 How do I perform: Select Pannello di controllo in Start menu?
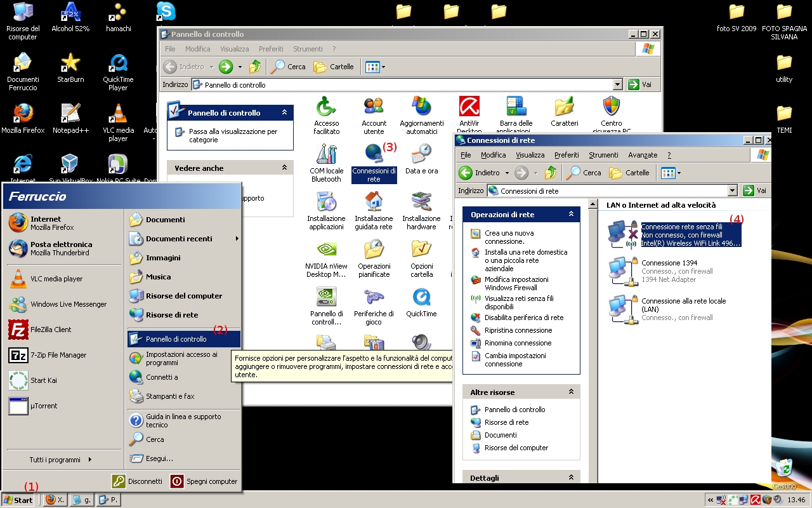[183, 339]
